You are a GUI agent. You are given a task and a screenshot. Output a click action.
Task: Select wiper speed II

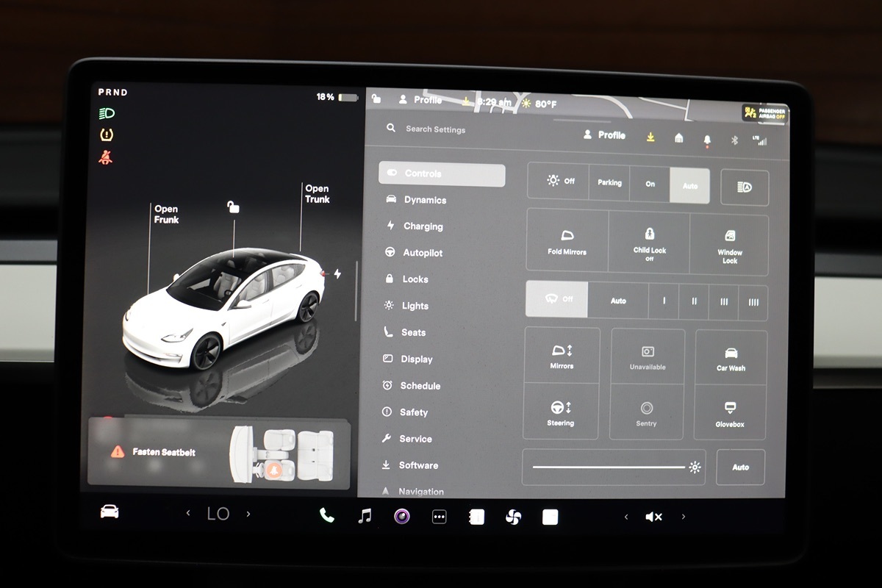click(x=694, y=302)
